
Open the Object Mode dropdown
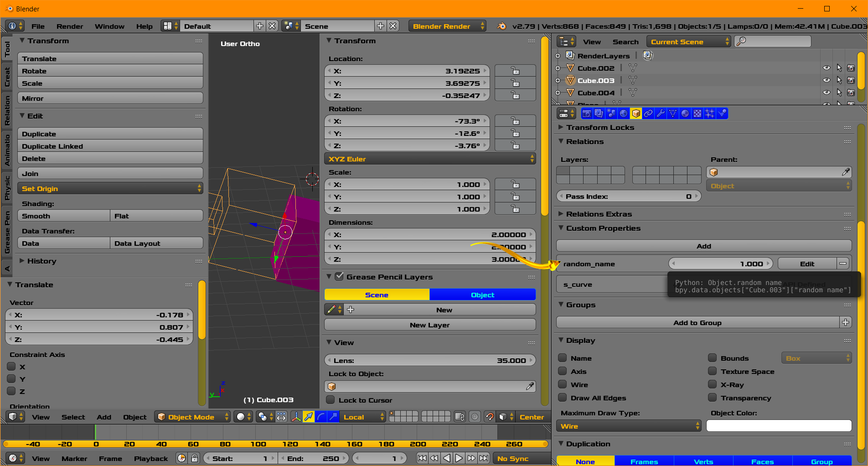192,417
